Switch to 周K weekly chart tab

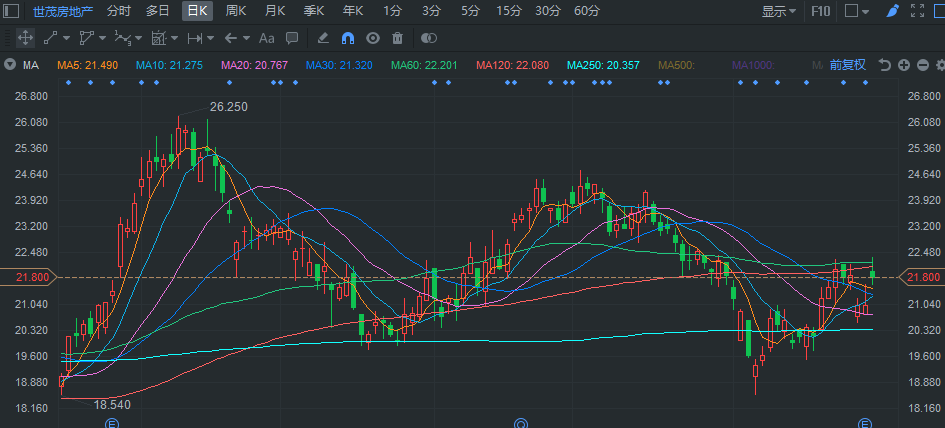pyautogui.click(x=236, y=11)
